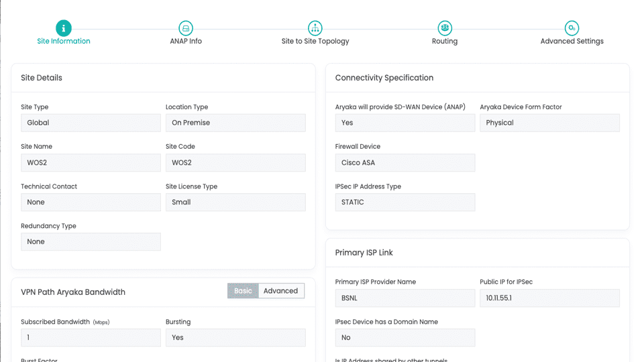The image size is (644, 362).
Task: Click the Location Type field On Premise
Action: point(235,123)
